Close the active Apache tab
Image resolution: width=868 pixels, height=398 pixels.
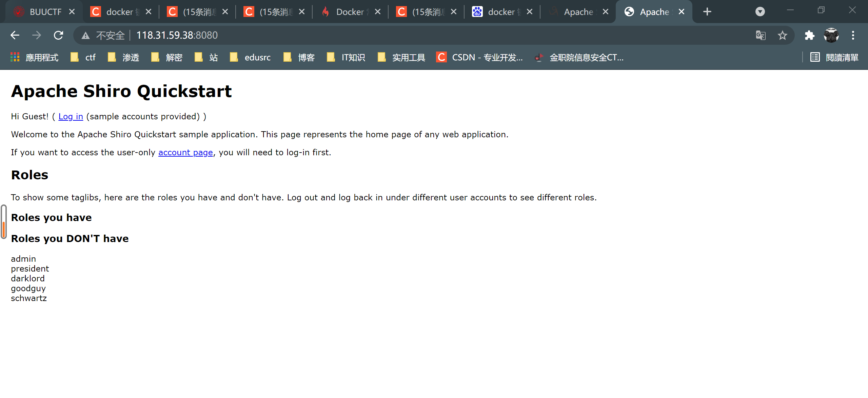[682, 12]
